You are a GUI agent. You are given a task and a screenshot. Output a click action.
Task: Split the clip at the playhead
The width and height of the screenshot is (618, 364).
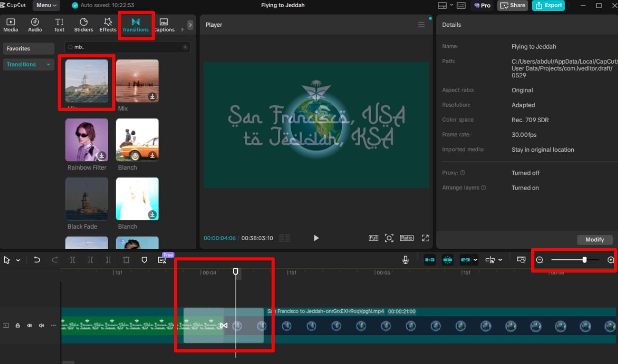(73, 260)
